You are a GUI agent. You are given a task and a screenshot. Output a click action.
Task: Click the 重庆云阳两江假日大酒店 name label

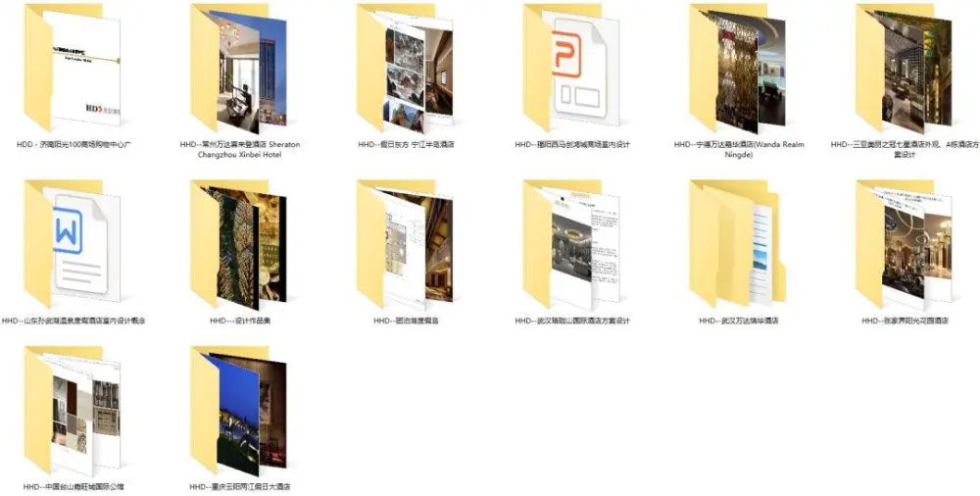240,486
